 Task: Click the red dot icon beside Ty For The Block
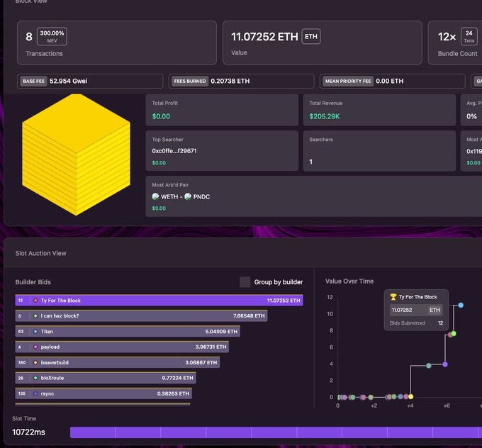35,301
